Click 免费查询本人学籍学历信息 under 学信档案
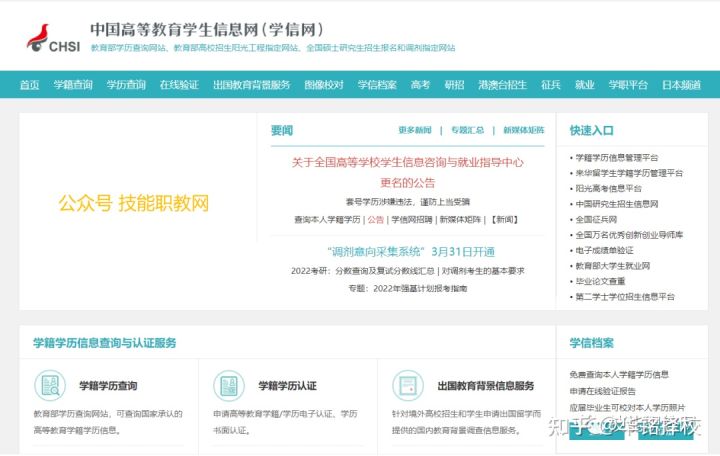 tap(620, 375)
